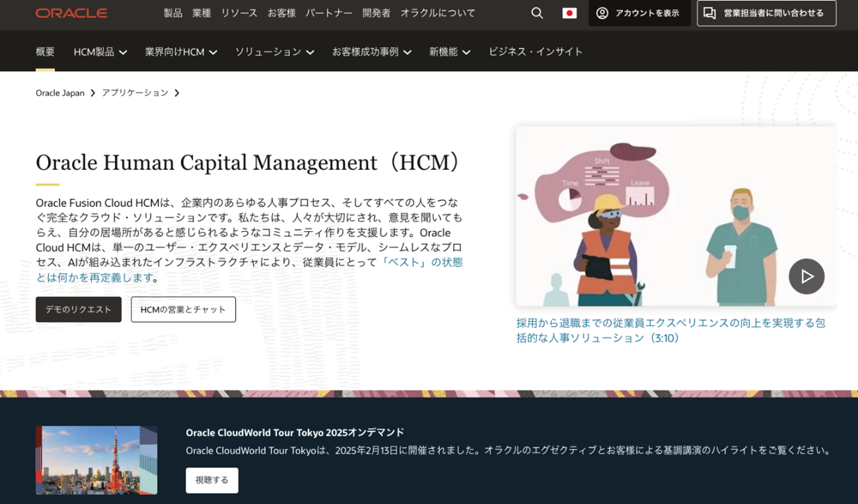
Task: Expand the HCM製品 dropdown
Action: click(x=100, y=52)
